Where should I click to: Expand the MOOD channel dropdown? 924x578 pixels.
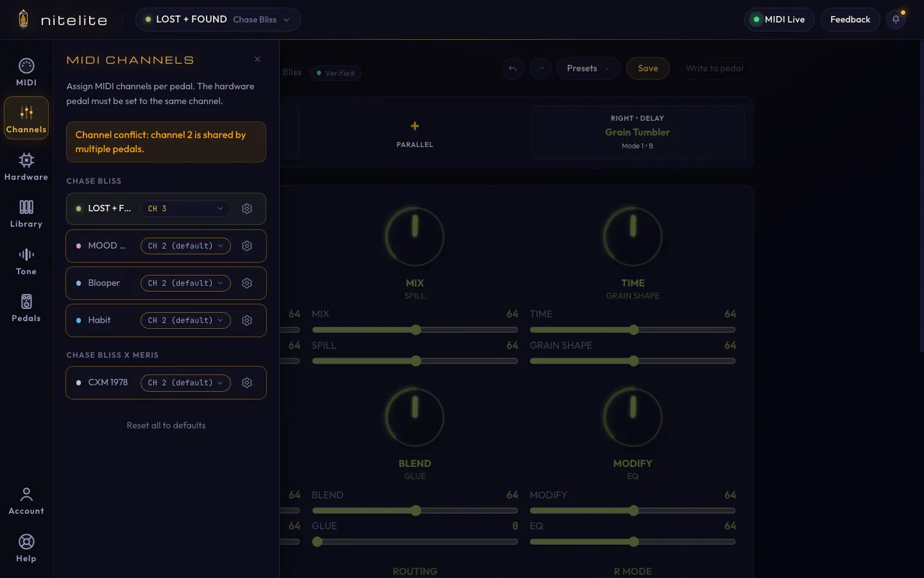(185, 246)
